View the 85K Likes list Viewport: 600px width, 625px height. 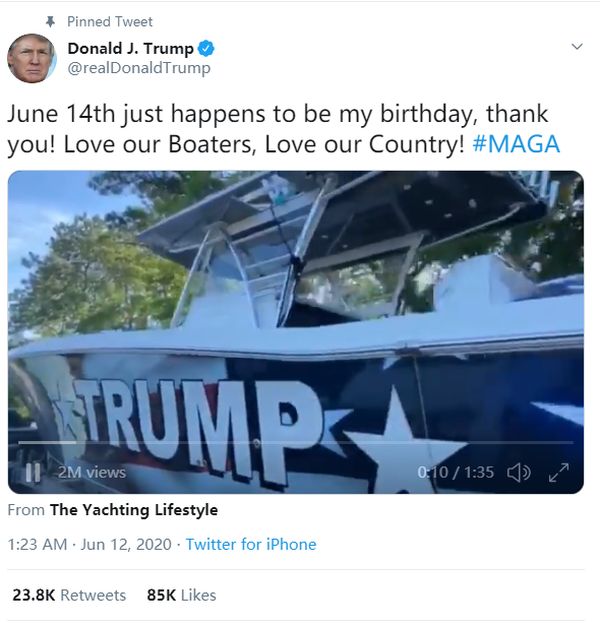click(x=181, y=595)
